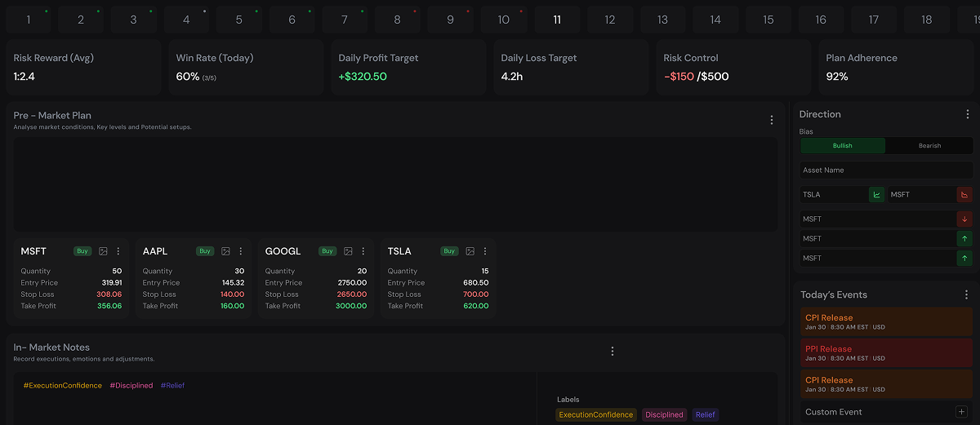
Task: Click image icon on GOOGL trade card
Action: pos(348,251)
